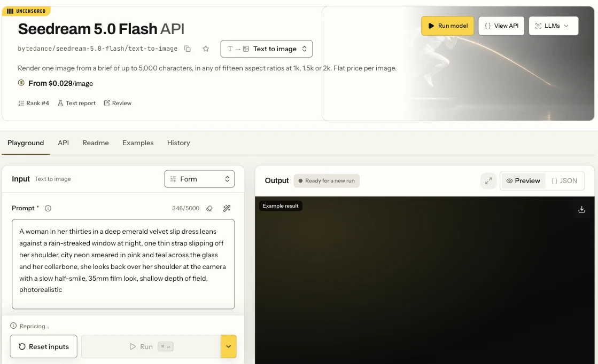The height and width of the screenshot is (364, 598).
Task: Switch to the API tab
Action: [x=63, y=143]
